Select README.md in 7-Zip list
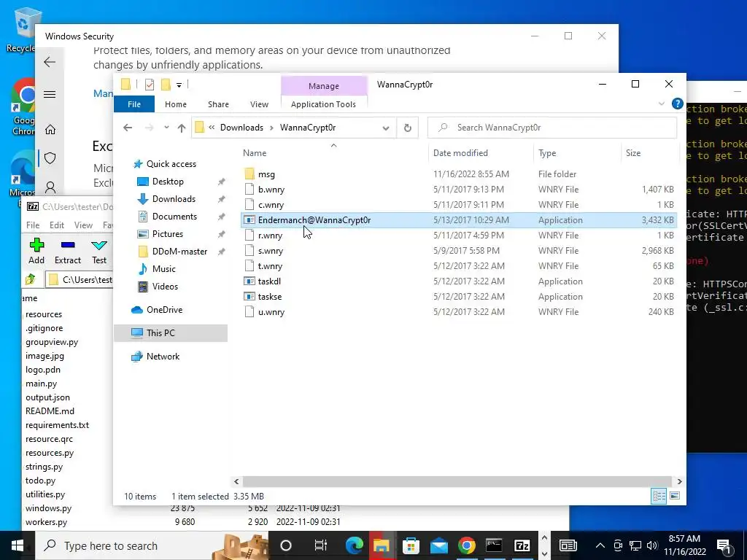Image resolution: width=747 pixels, height=560 pixels. click(x=50, y=411)
